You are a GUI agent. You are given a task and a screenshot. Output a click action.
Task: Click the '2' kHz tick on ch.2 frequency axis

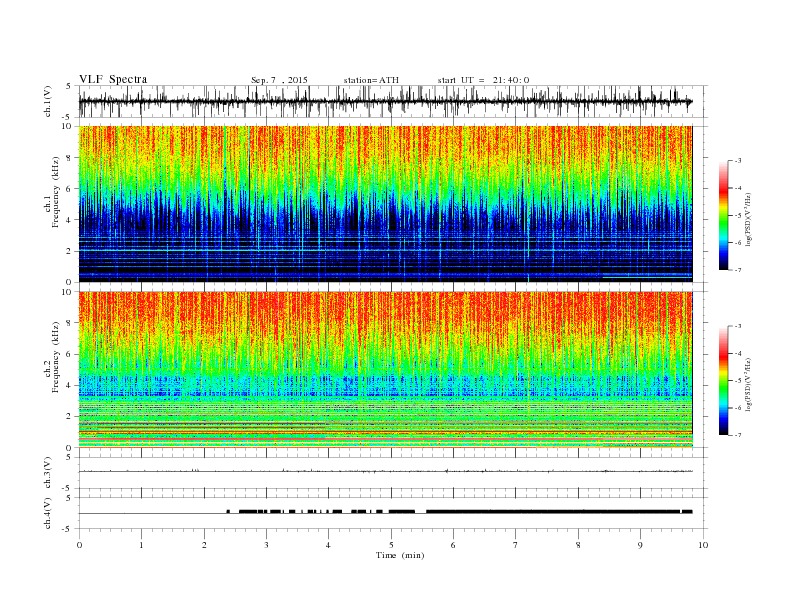click(x=70, y=417)
